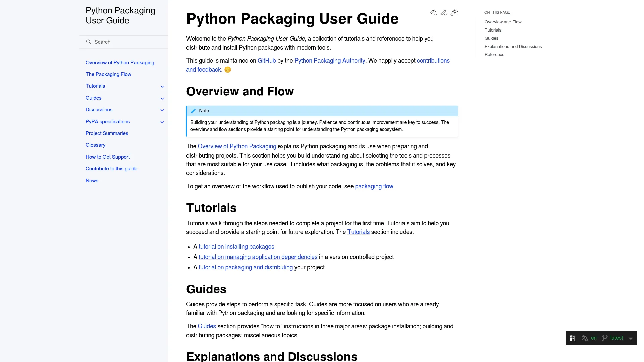Screen dimensions: 644x362
Task: Click the 'ON THIS PAGE' label
Action: pyautogui.click(x=497, y=12)
